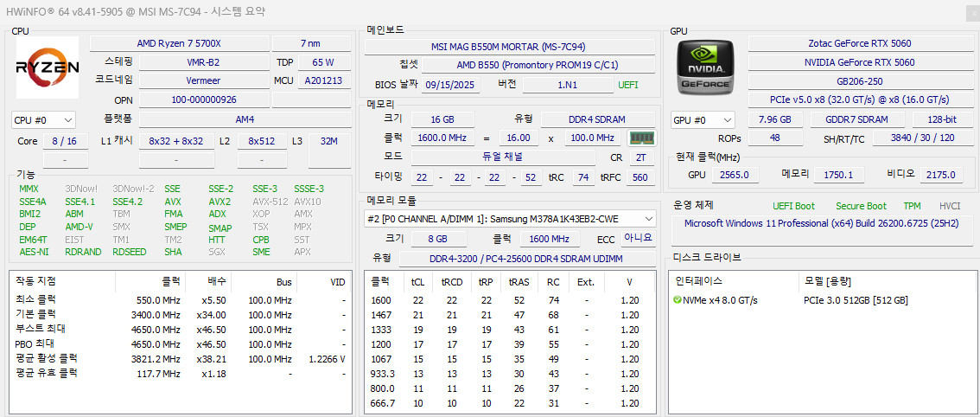This screenshot has width=980, height=417.
Task: Click the HVCI status label
Action: tap(950, 206)
